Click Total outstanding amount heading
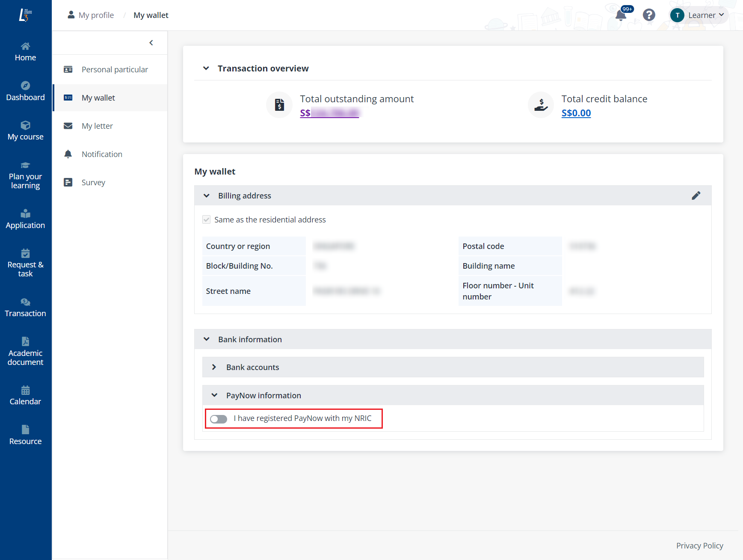This screenshot has height=560, width=743. click(x=357, y=99)
